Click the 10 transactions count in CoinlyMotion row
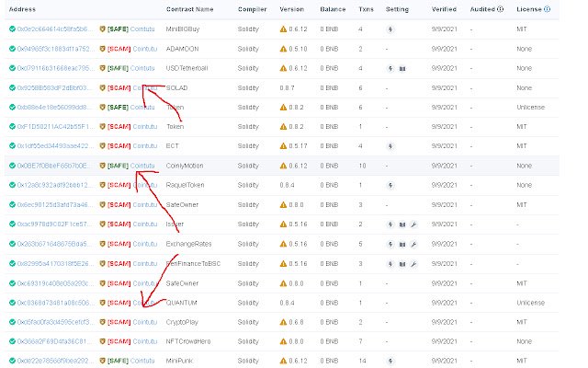The image size is (588, 368). [x=362, y=166]
